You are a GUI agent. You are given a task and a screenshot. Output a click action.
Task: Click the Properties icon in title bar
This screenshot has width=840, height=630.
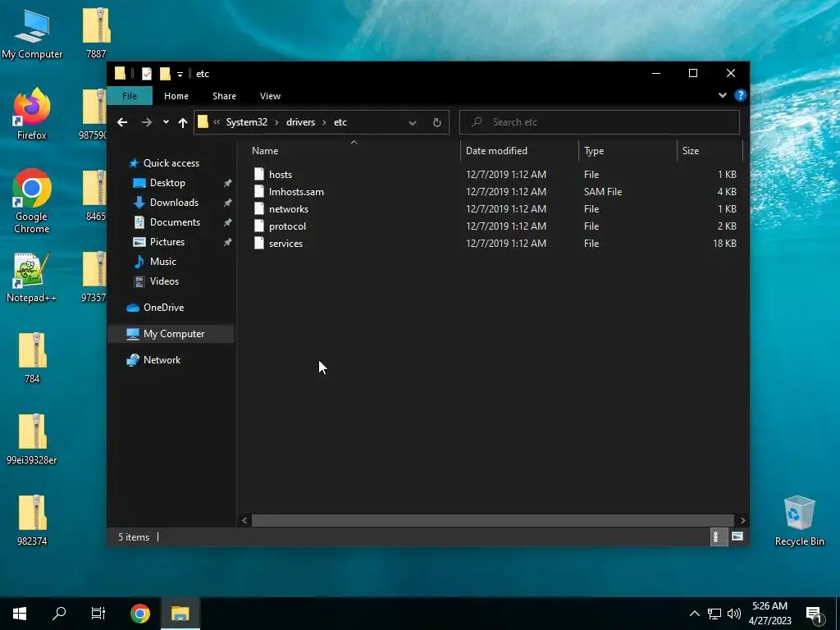click(146, 73)
